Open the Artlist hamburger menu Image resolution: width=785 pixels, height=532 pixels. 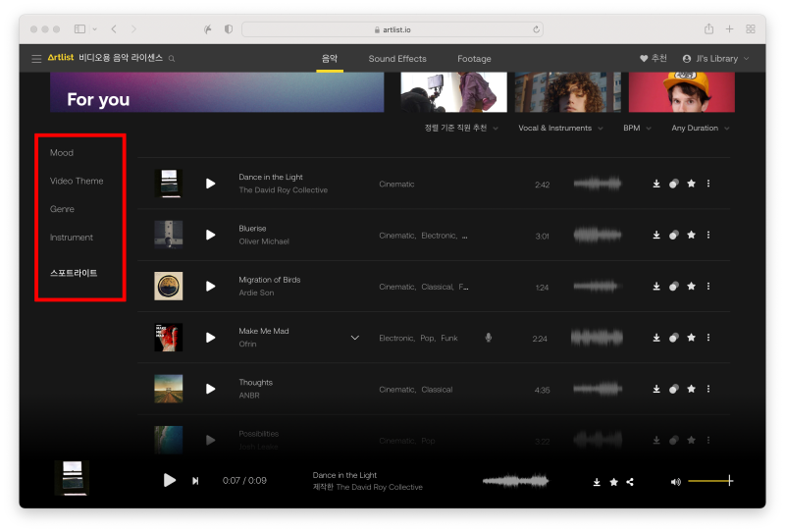36,59
